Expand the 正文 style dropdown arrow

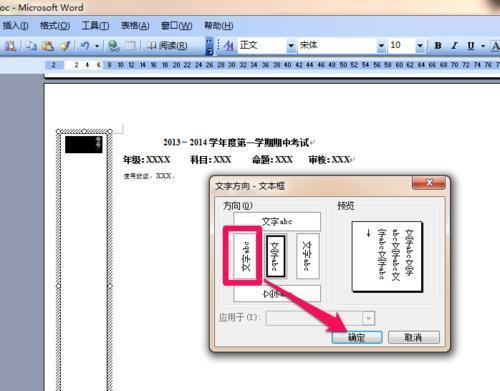point(291,45)
